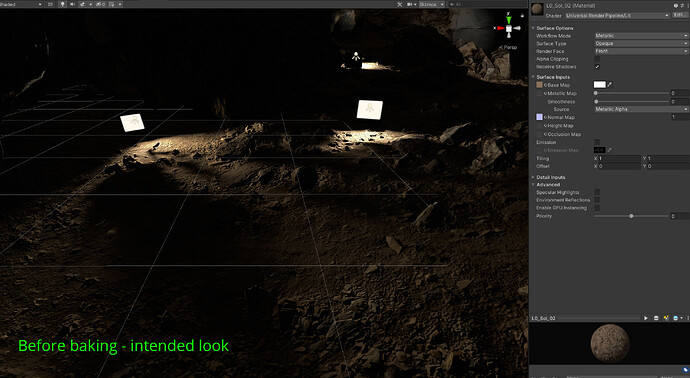Expand the Detail Inputs section
The height and width of the screenshot is (378, 690).
(551, 177)
